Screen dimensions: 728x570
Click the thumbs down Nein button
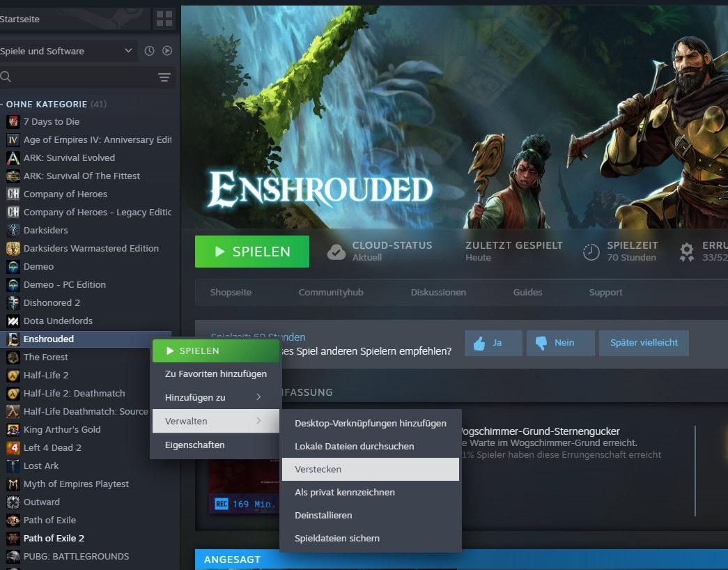(x=560, y=343)
